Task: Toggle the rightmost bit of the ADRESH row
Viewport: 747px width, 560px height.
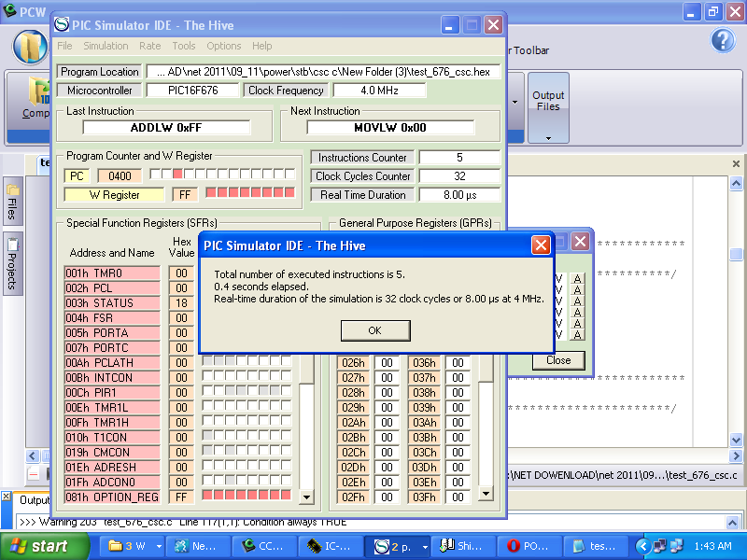Action: click(x=286, y=465)
